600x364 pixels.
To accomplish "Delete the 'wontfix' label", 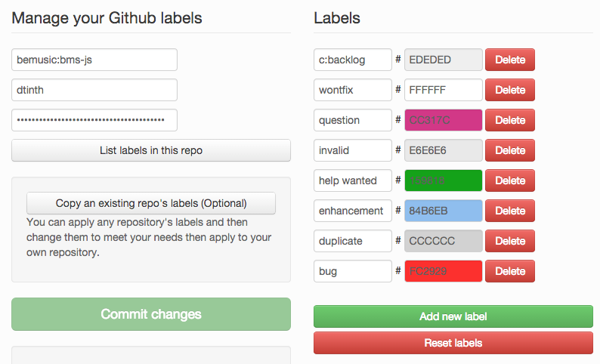I will pos(509,90).
